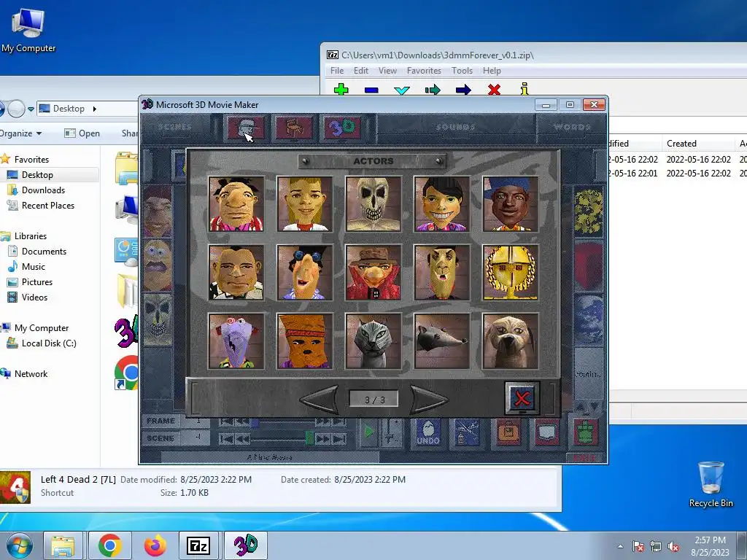The width and height of the screenshot is (747, 560).
Task: Open the portfolio suitcase icon
Action: [508, 432]
